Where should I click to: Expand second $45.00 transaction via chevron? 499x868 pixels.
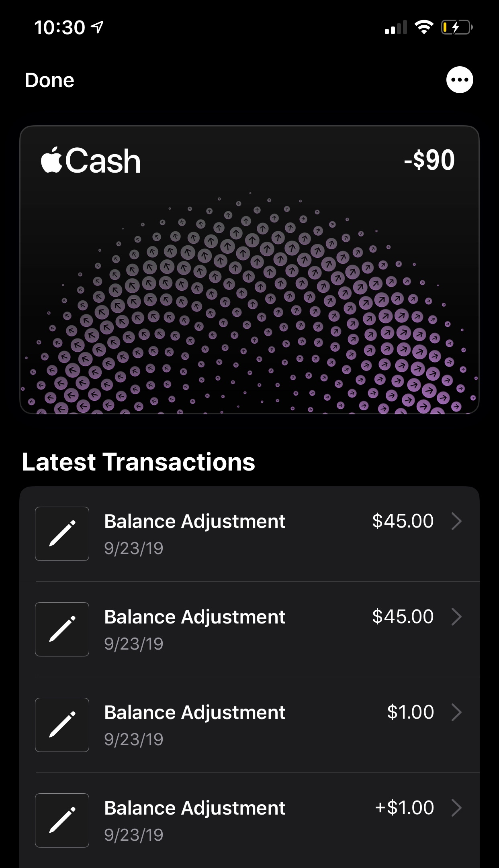click(x=456, y=617)
